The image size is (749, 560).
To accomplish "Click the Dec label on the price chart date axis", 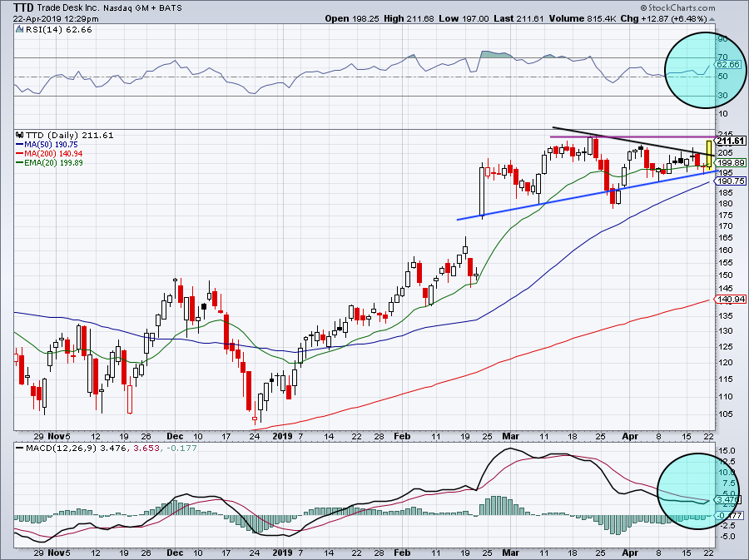I will click(175, 436).
